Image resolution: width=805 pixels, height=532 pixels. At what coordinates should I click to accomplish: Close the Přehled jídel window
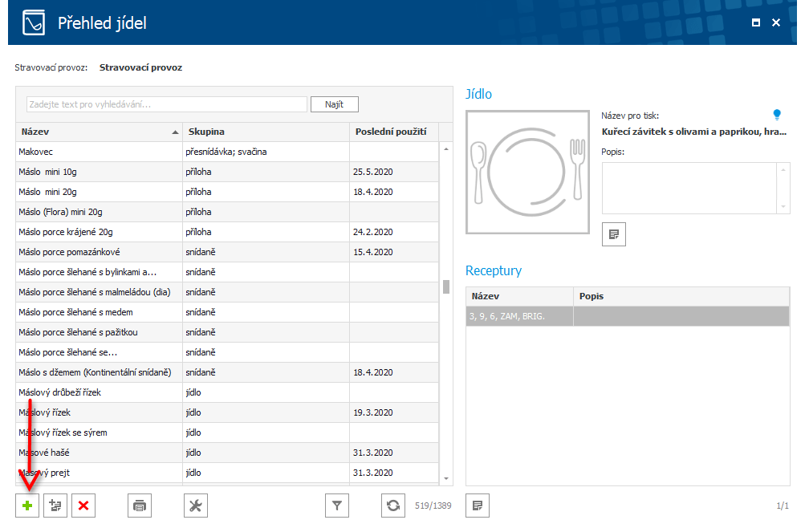(776, 22)
